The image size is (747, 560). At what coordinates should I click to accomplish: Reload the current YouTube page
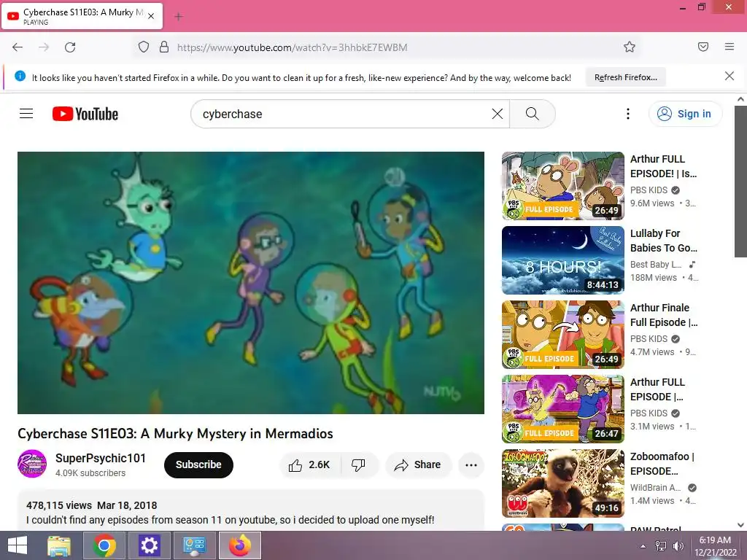coord(70,47)
